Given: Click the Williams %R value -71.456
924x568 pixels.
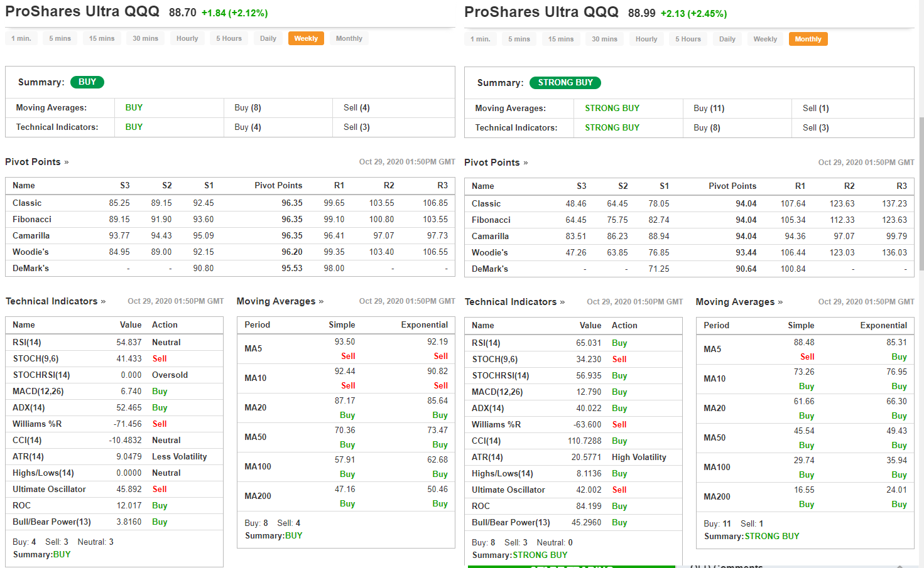Looking at the screenshot, I should point(128,424).
